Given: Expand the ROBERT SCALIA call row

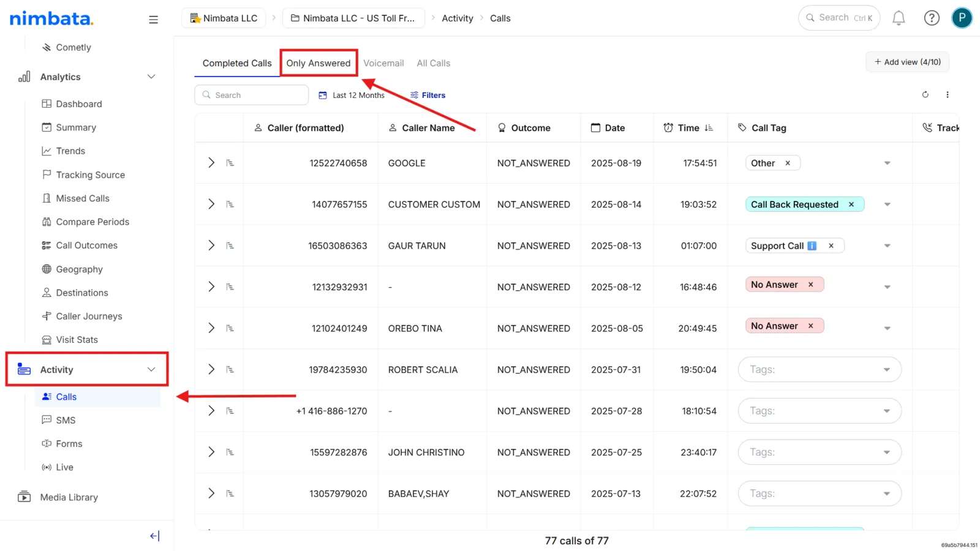Looking at the screenshot, I should (x=211, y=369).
